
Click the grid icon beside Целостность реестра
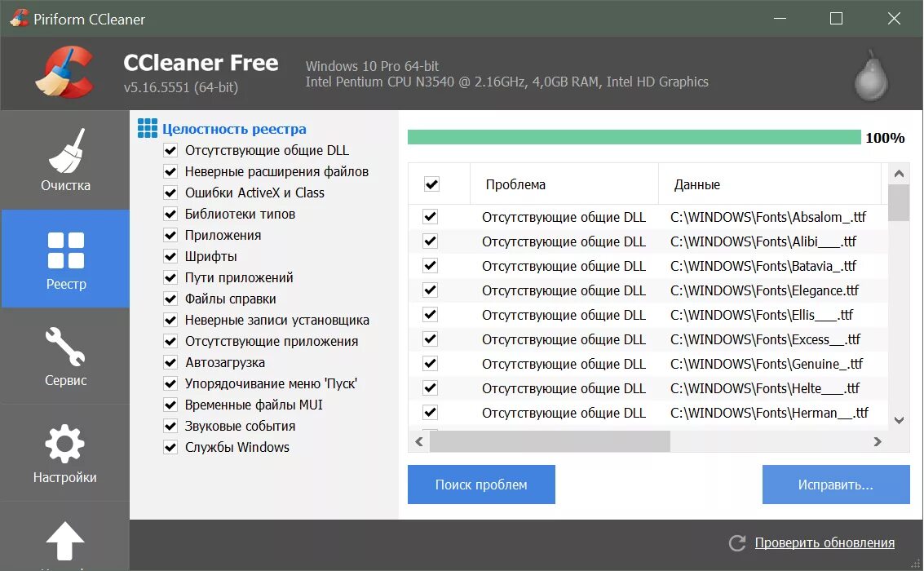pos(148,128)
